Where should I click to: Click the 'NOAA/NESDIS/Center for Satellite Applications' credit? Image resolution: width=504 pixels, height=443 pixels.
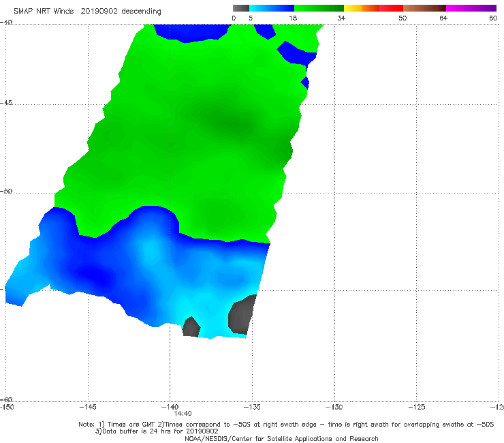281,438
